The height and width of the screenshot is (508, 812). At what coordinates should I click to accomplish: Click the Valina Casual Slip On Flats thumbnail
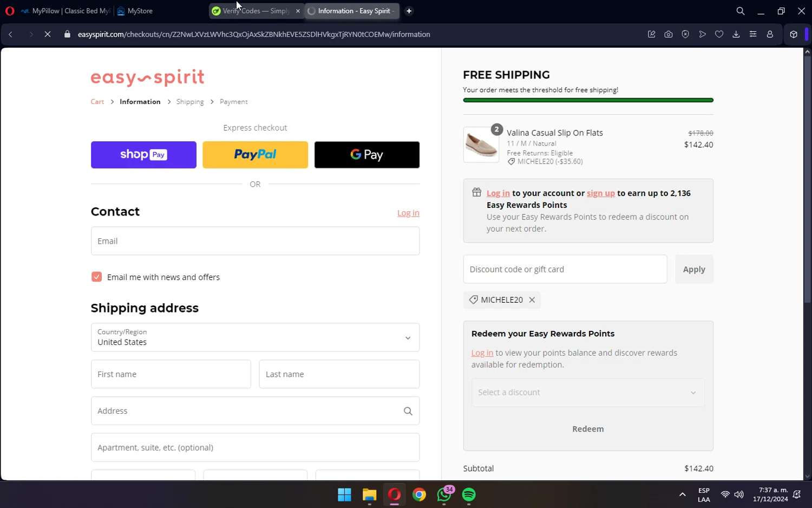[x=481, y=145]
